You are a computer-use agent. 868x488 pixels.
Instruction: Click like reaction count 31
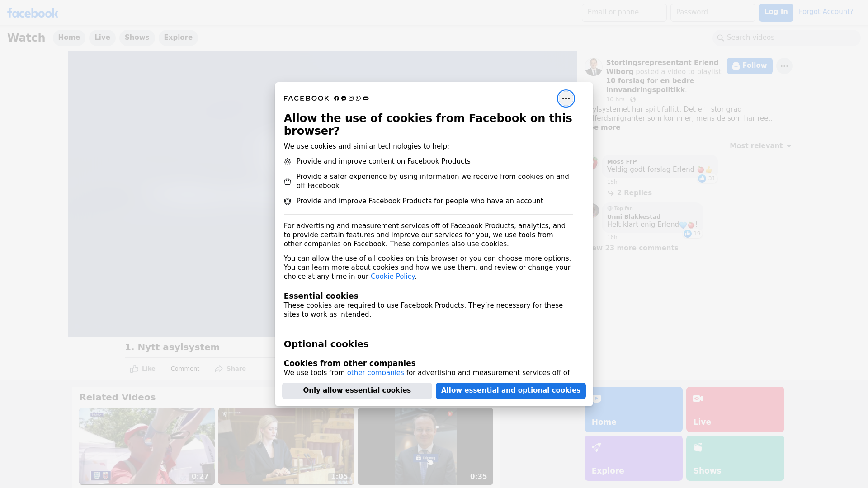coord(707,178)
